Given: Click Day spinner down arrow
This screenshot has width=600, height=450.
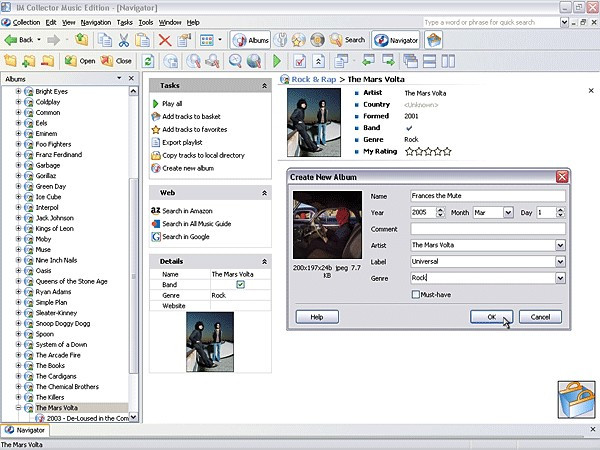Looking at the screenshot, I should [x=560, y=215].
